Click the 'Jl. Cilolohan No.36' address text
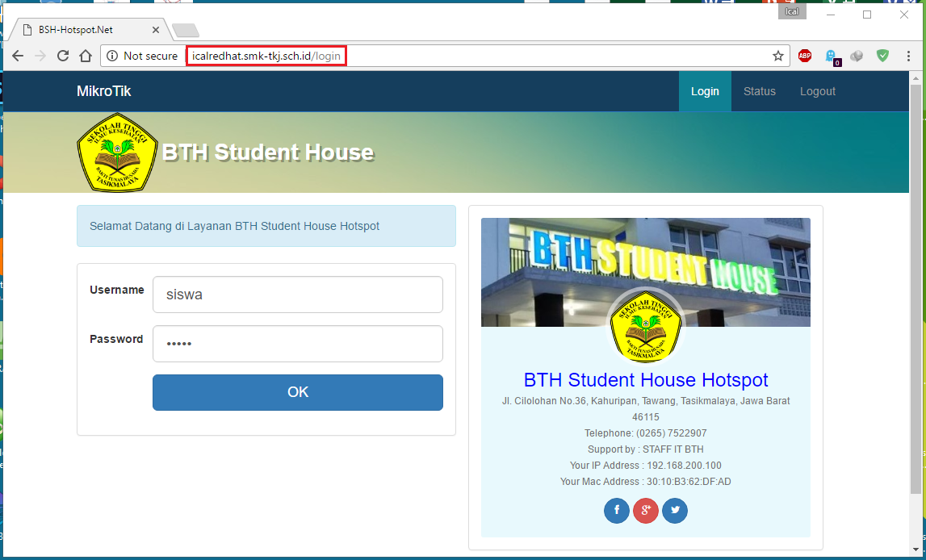This screenshot has width=926, height=560. coord(646,409)
